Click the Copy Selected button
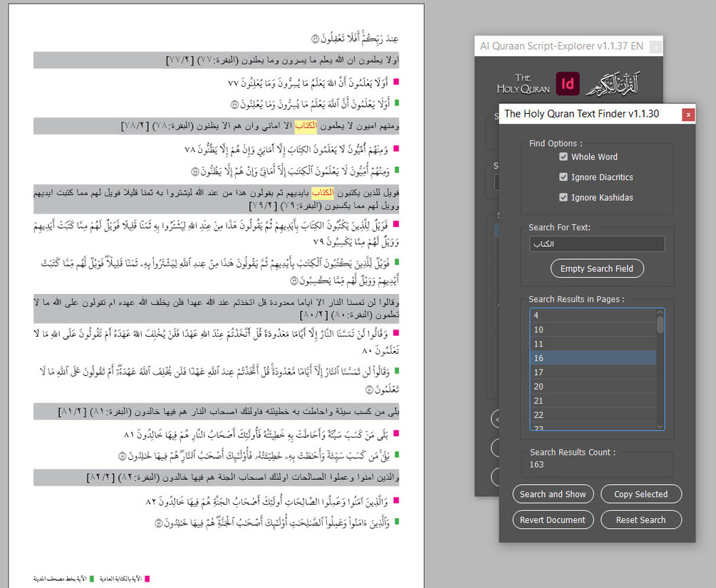 pyautogui.click(x=641, y=494)
